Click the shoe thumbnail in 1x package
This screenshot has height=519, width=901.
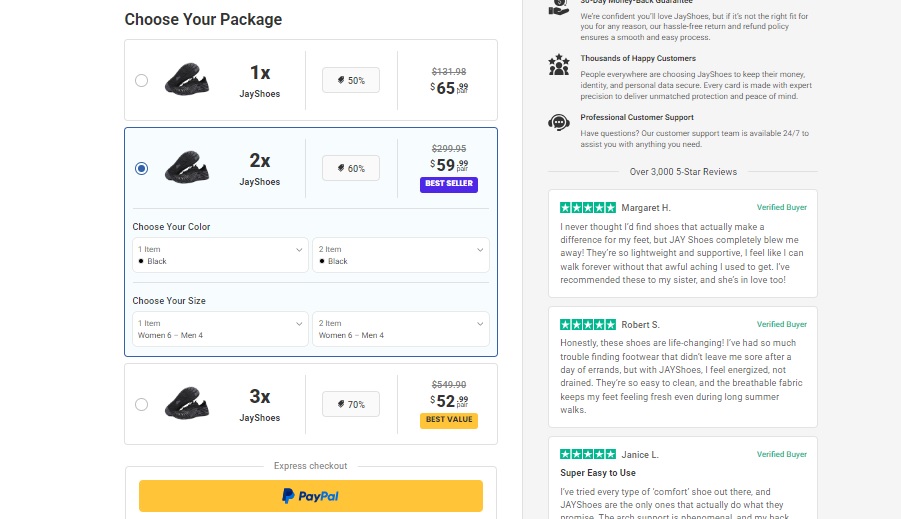point(187,79)
